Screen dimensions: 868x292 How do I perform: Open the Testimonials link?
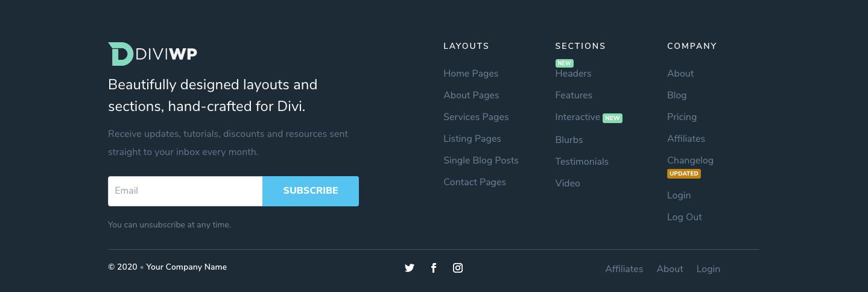(581, 162)
